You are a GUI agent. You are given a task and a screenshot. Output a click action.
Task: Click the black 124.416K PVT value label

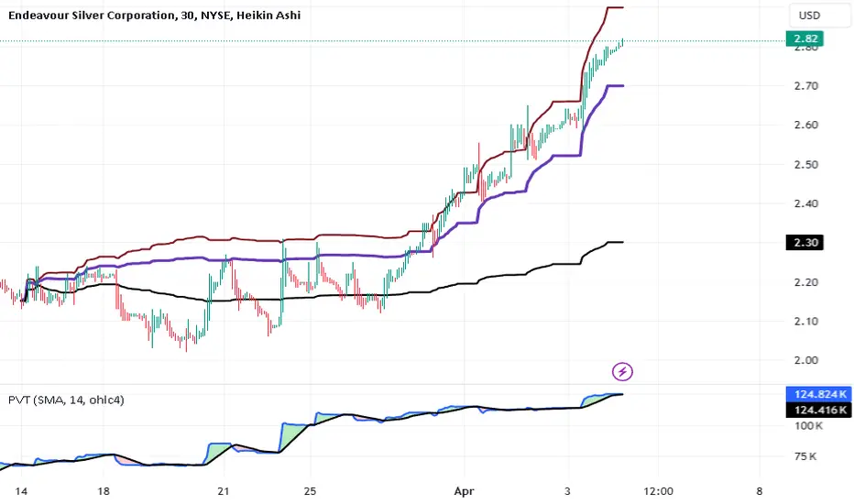819,410
